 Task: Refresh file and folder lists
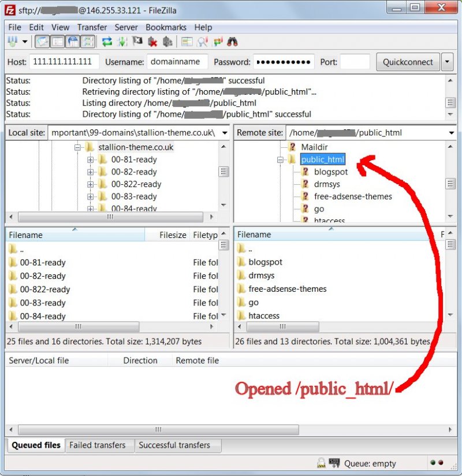click(x=107, y=42)
